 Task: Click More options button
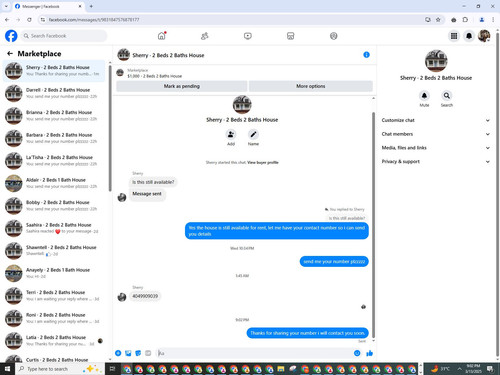(311, 86)
